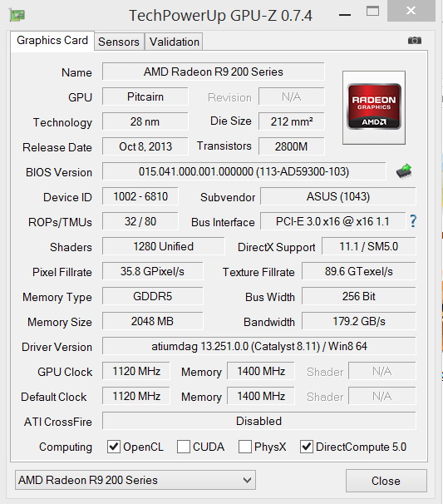The height and width of the screenshot is (504, 443).
Task: Maximize the GPU-Z window
Action: click(372, 12)
